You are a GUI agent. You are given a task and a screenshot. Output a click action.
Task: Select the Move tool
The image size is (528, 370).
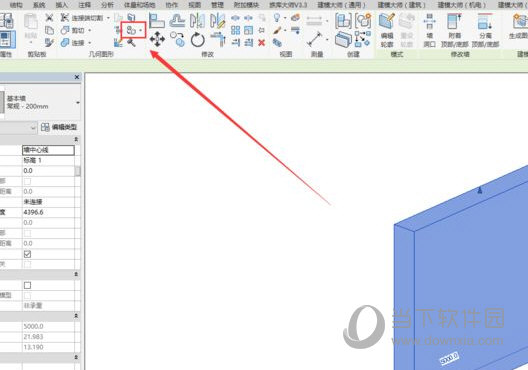pos(157,39)
